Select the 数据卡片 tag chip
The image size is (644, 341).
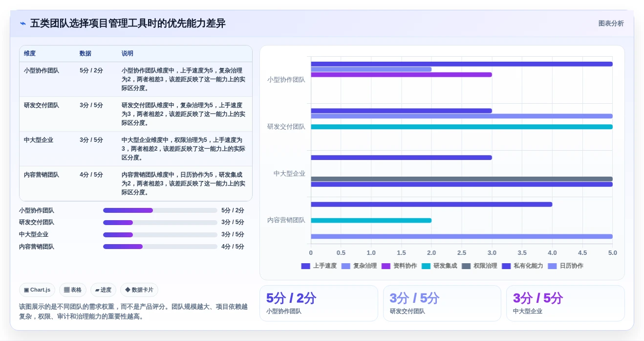pos(139,290)
